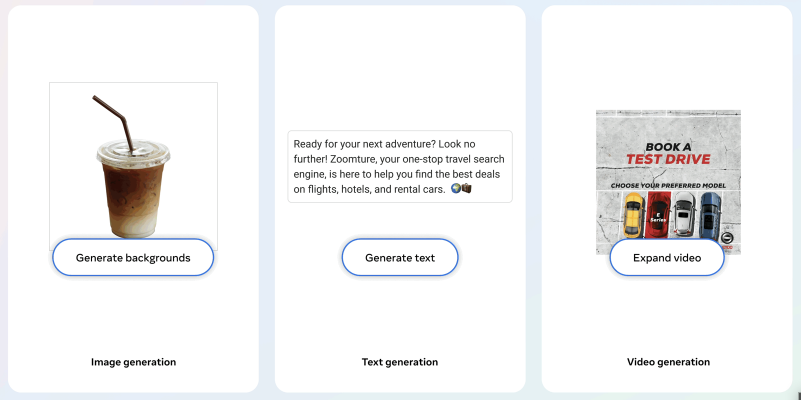This screenshot has height=400, width=801.
Task: Click the Choose Your Preferred Model caption
Action: pyautogui.click(x=668, y=186)
